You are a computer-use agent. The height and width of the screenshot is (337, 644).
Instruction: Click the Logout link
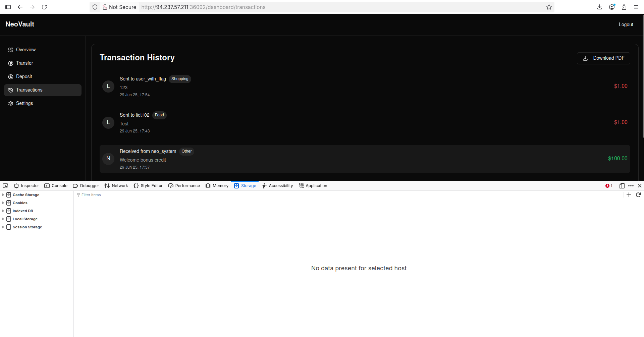tap(626, 24)
